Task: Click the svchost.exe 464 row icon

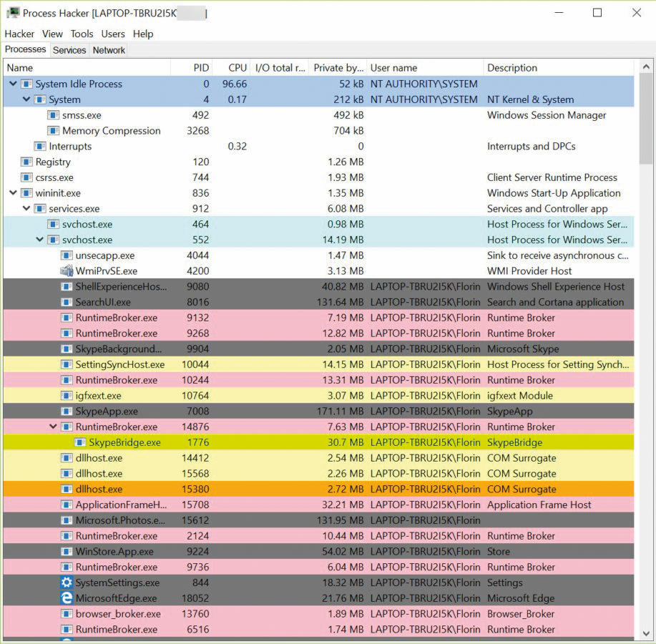Action: point(53,224)
